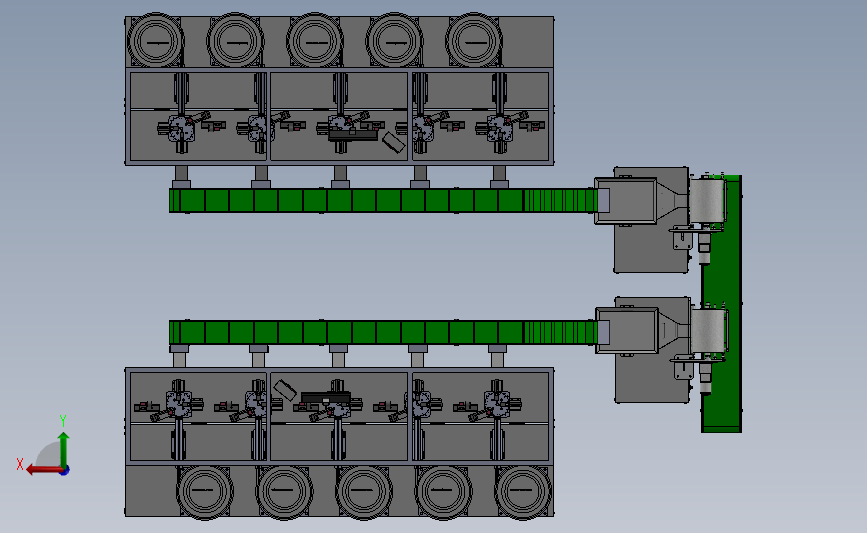The image size is (867, 533).
Task: Select the lower cylindrical roller drum beside the vertical conveyor
Action: coord(708,331)
